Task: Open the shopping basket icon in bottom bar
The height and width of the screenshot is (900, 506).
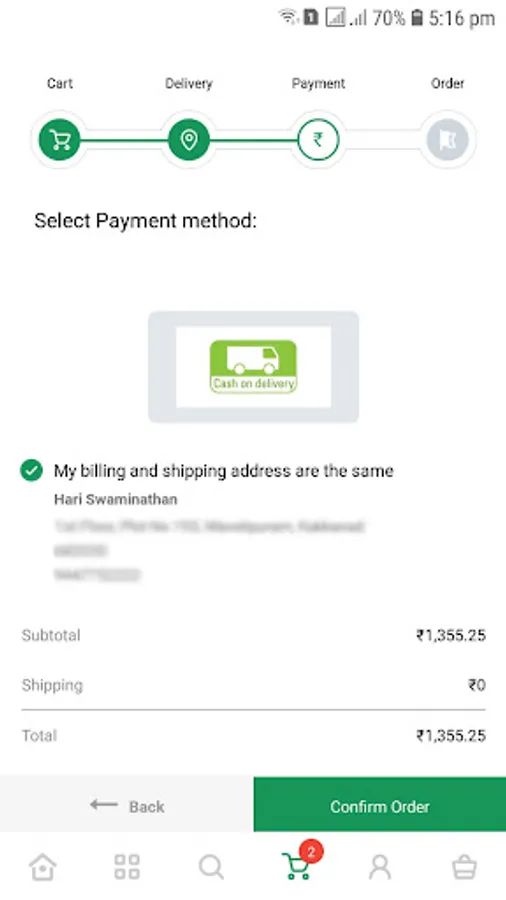Action: [x=464, y=867]
